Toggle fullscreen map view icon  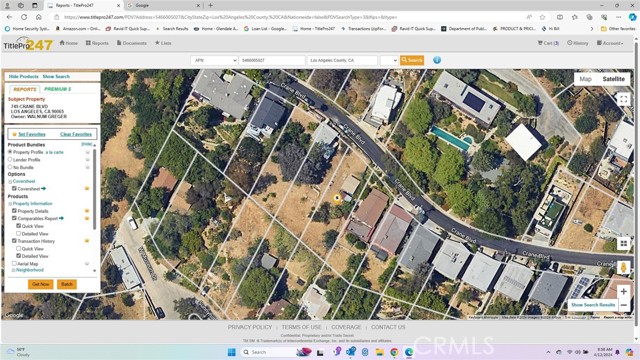(623, 99)
